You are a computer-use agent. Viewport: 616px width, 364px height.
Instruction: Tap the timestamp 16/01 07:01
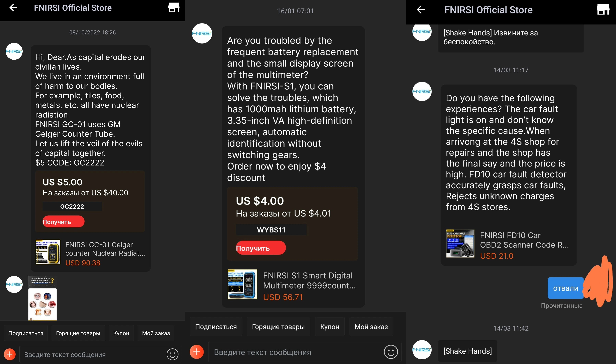pos(295,11)
